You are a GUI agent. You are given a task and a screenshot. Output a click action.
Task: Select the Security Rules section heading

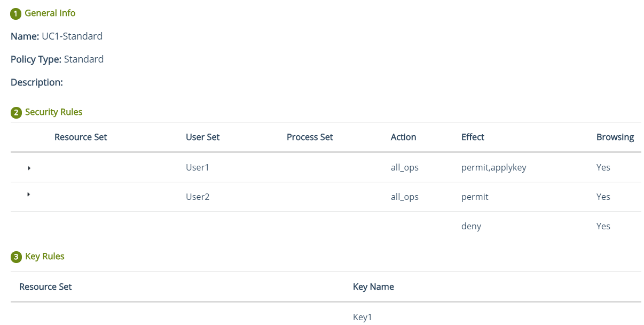54,112
